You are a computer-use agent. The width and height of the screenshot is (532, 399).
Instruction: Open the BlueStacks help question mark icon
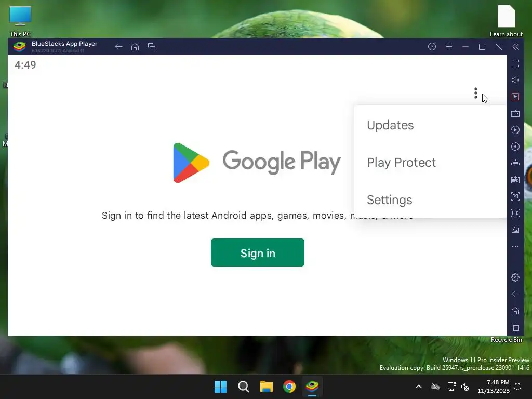pyautogui.click(x=432, y=46)
